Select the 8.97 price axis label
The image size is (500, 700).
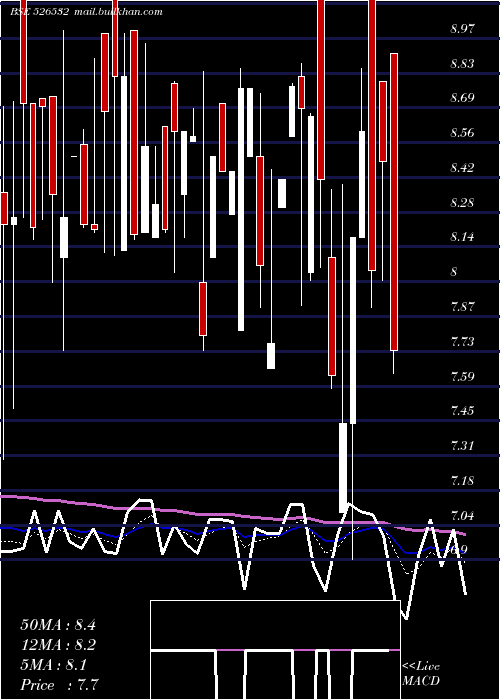tap(462, 29)
